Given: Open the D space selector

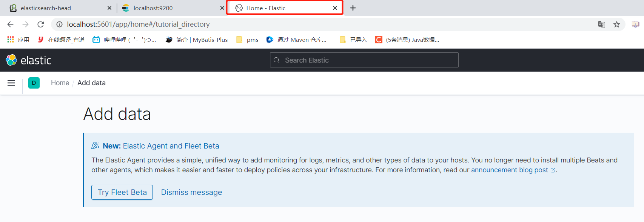Looking at the screenshot, I should click(34, 83).
